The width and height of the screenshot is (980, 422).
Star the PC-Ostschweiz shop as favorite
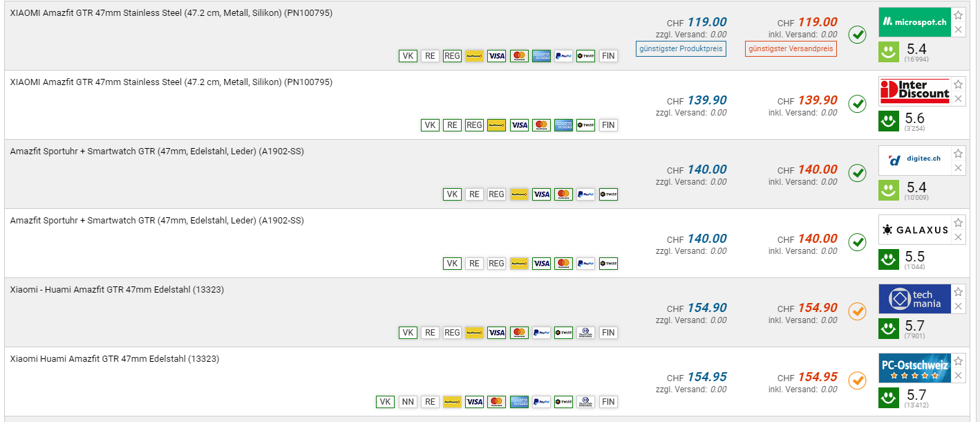point(958,361)
